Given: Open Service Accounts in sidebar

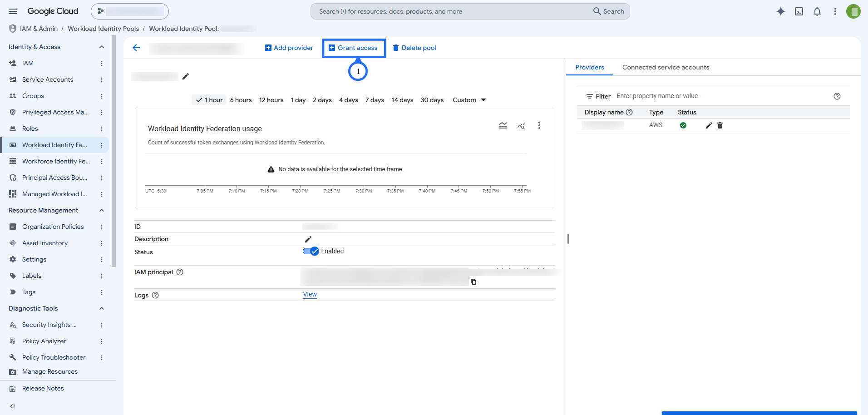Looking at the screenshot, I should click(48, 80).
